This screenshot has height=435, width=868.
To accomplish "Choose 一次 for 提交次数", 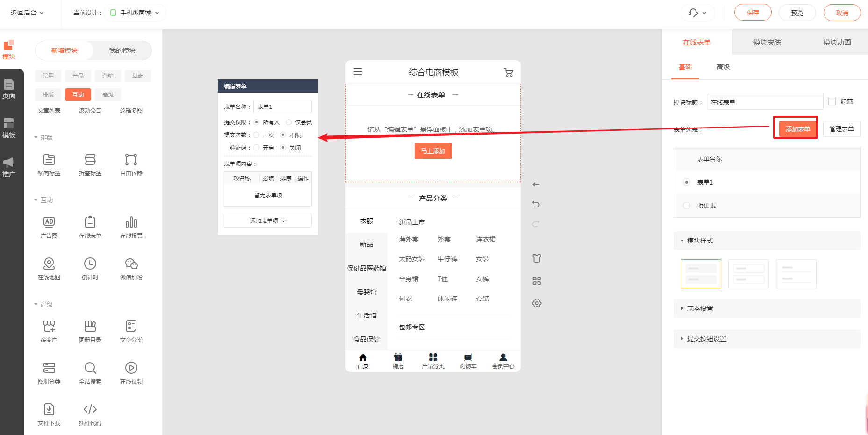I will tap(256, 135).
